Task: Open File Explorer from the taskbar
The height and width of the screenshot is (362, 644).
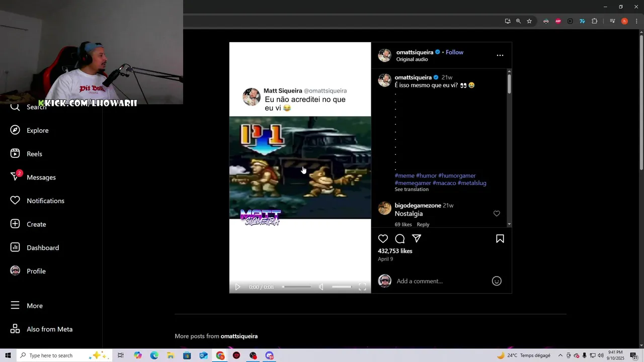Action: 171,355
